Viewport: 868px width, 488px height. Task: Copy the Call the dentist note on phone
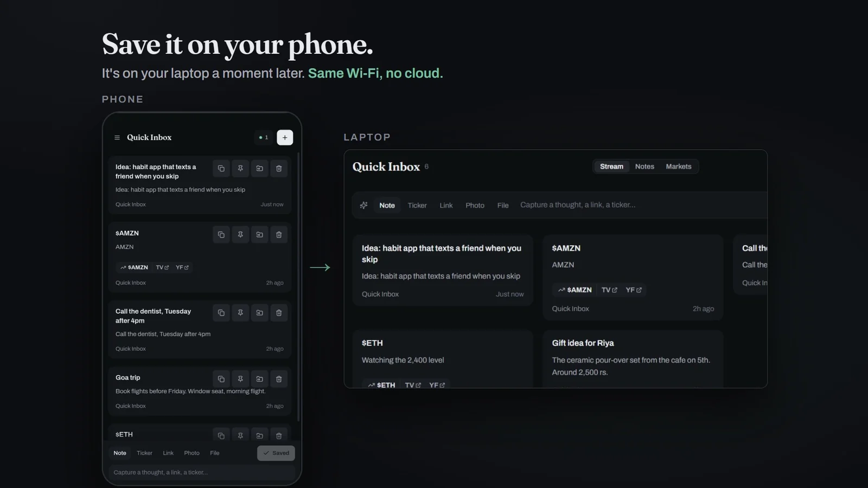tap(221, 313)
